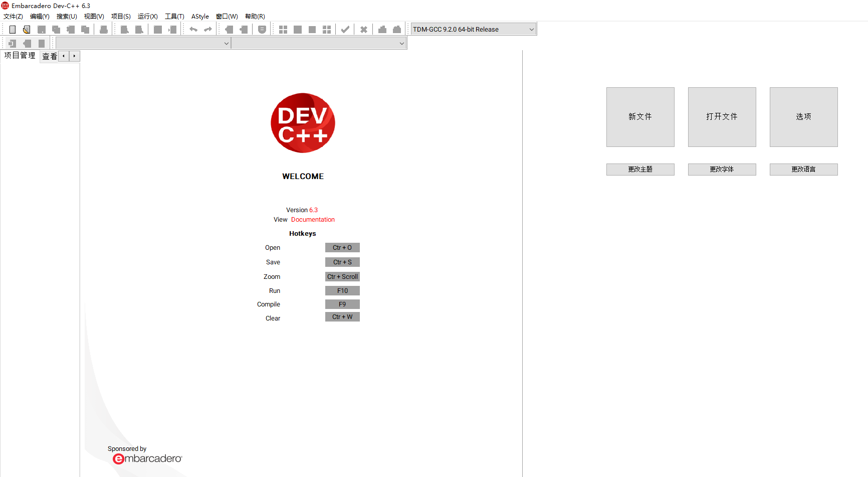Click the Embarcadero sponsor logo

pyautogui.click(x=147, y=458)
